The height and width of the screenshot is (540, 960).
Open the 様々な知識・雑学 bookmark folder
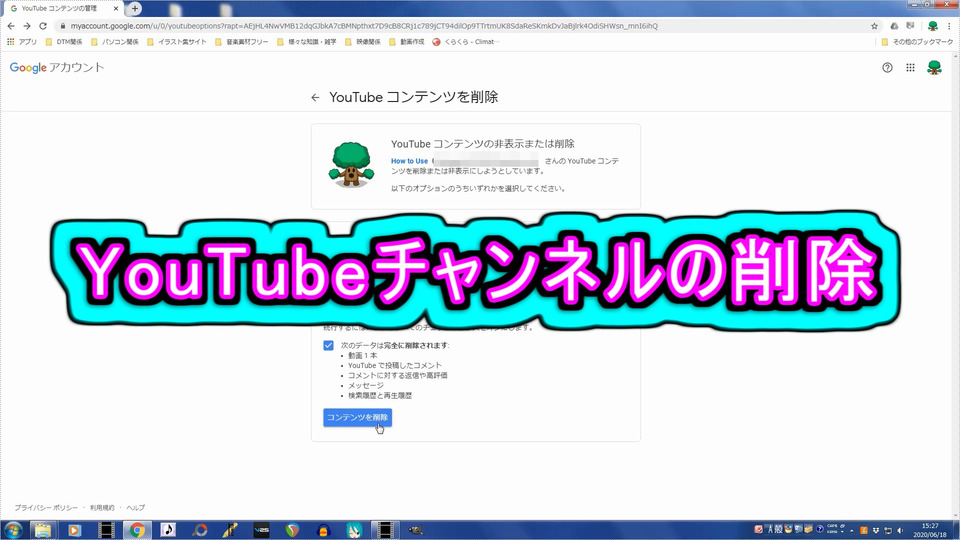(307, 42)
